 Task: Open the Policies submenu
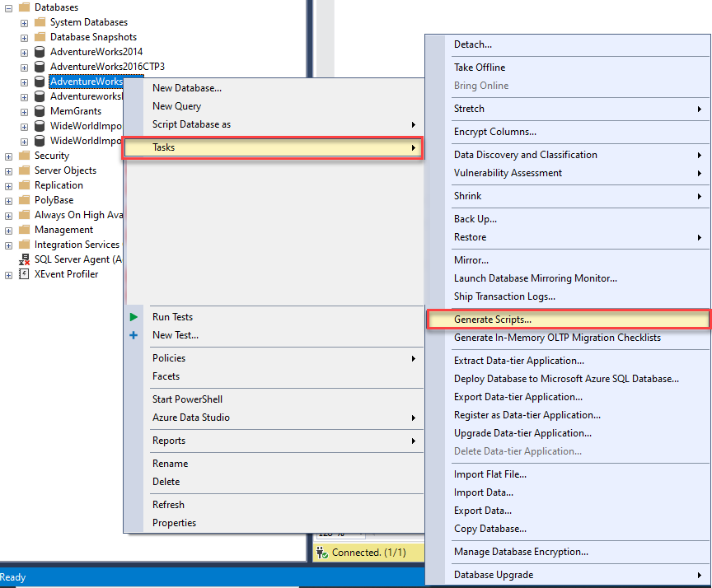[x=273, y=358]
